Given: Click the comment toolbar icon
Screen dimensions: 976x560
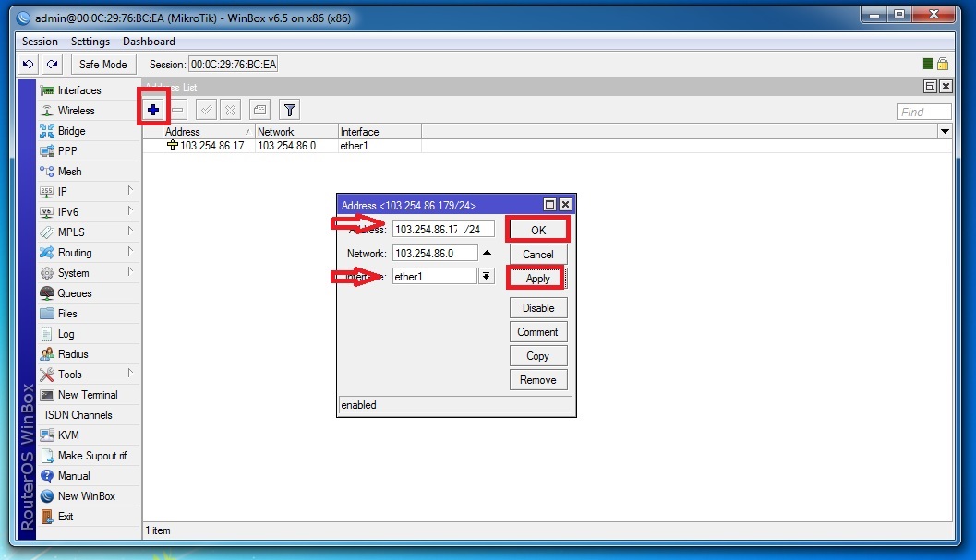Looking at the screenshot, I should point(259,110).
